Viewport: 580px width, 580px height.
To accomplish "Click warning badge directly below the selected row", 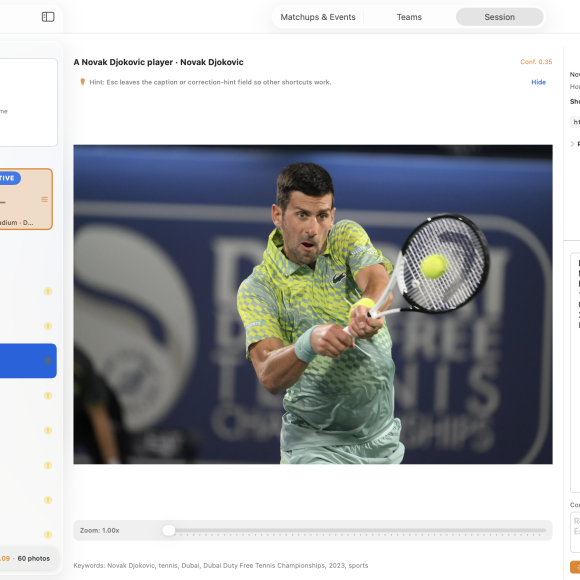I will pyautogui.click(x=48, y=396).
